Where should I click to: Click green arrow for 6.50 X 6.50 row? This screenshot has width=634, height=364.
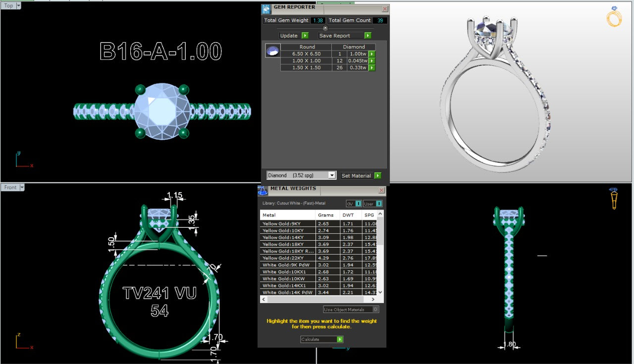click(x=371, y=54)
